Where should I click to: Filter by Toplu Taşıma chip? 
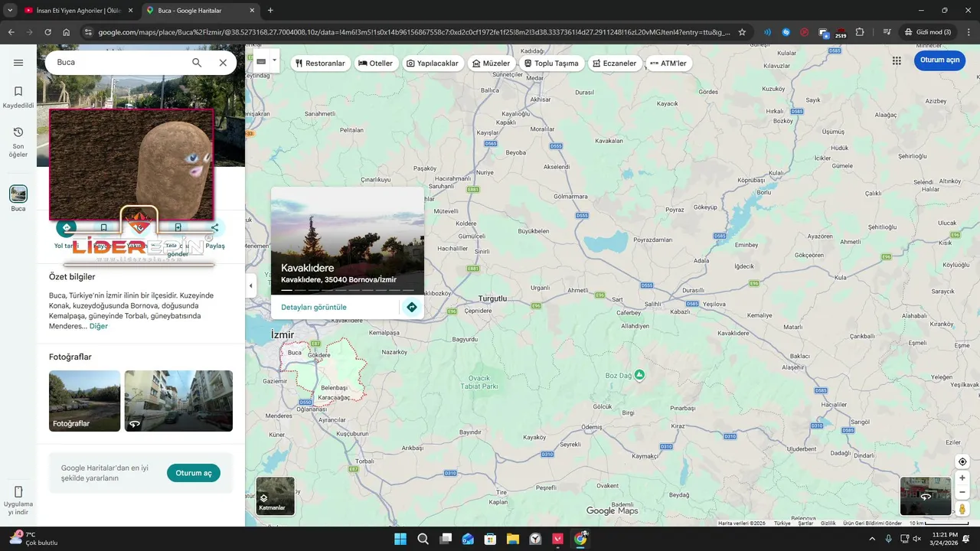551,63
